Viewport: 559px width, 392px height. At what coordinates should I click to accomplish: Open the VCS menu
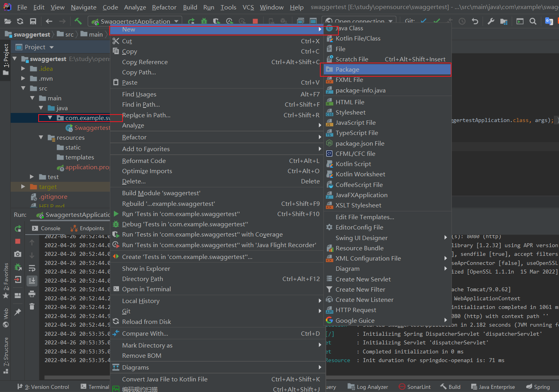(248, 7)
